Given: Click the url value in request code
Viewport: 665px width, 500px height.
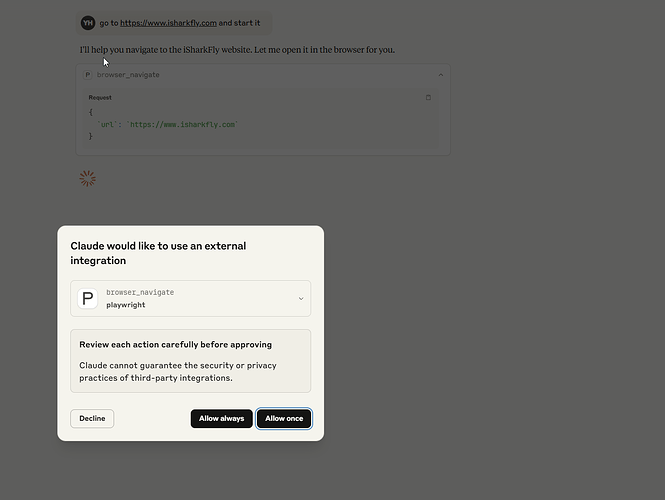Looking at the screenshot, I should click(x=183, y=125).
